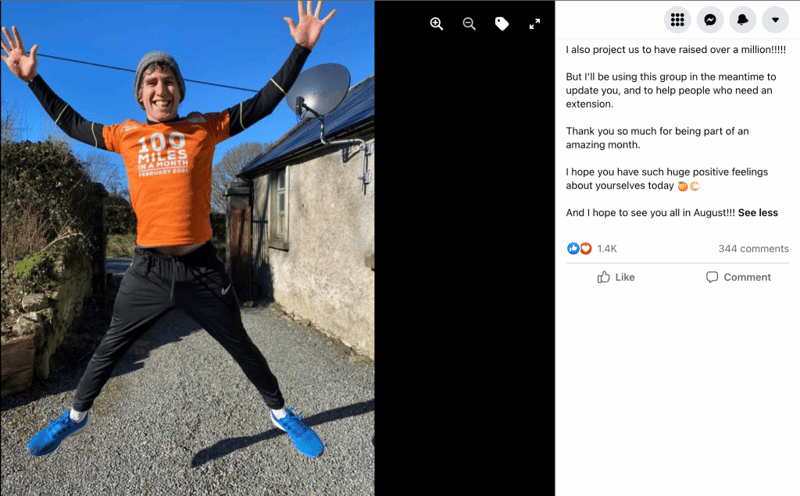Open the Facebook menu grid
This screenshot has width=800, height=496.
pyautogui.click(x=677, y=20)
